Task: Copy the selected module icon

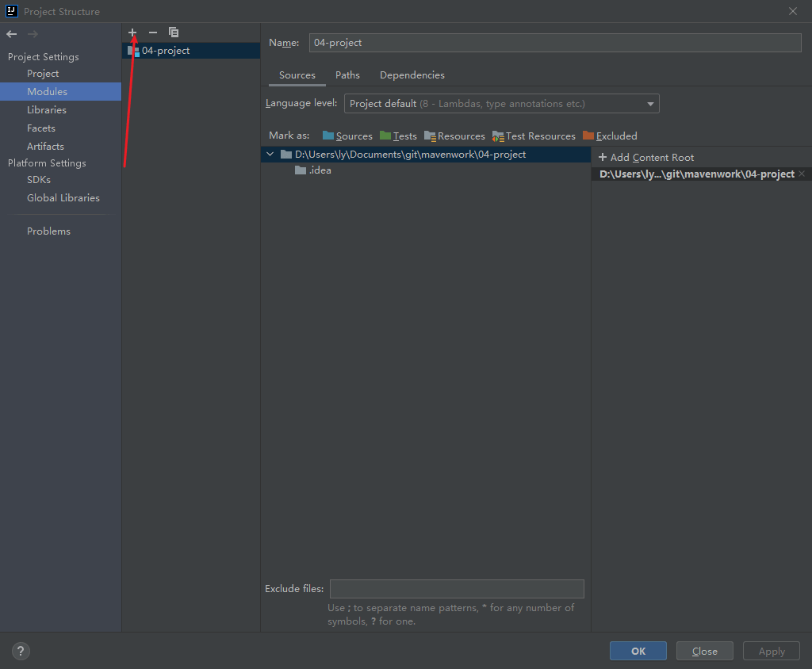Action: [174, 32]
